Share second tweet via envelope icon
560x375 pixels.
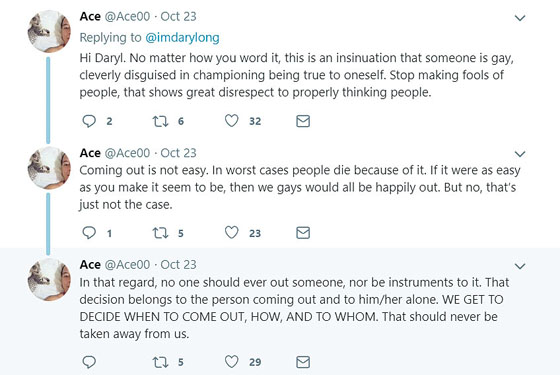[x=303, y=233]
